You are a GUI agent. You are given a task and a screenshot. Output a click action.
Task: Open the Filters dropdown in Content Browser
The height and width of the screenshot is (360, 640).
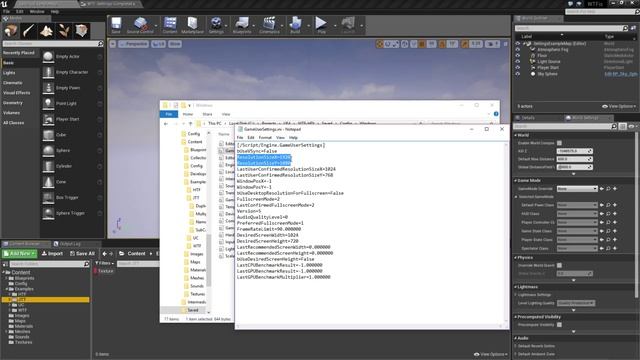point(104,263)
